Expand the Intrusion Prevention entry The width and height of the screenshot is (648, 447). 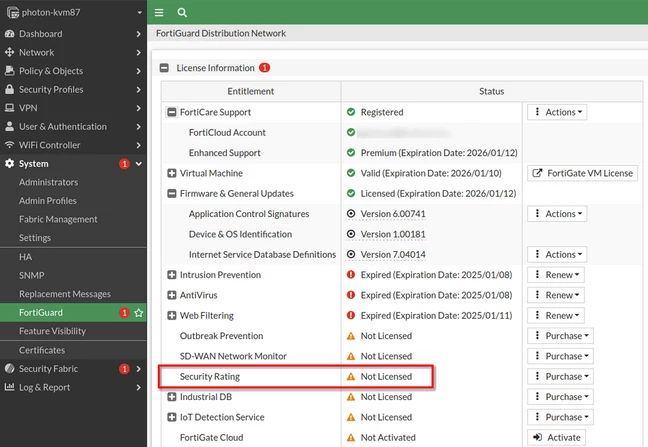(172, 275)
